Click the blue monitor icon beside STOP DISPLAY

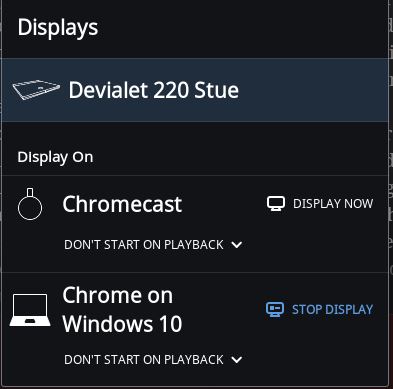pos(275,309)
